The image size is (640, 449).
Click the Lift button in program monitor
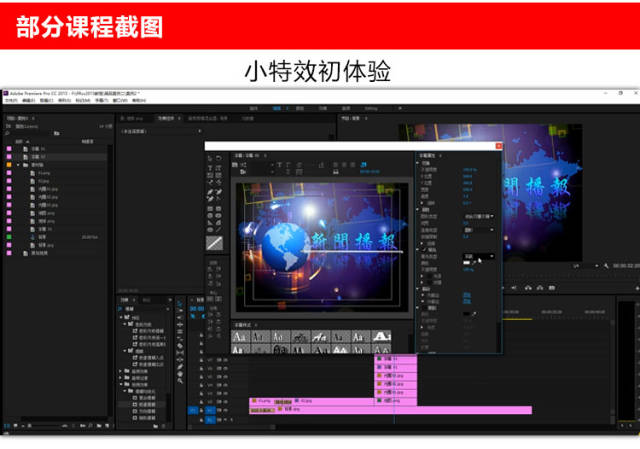pyautogui.click(x=528, y=288)
